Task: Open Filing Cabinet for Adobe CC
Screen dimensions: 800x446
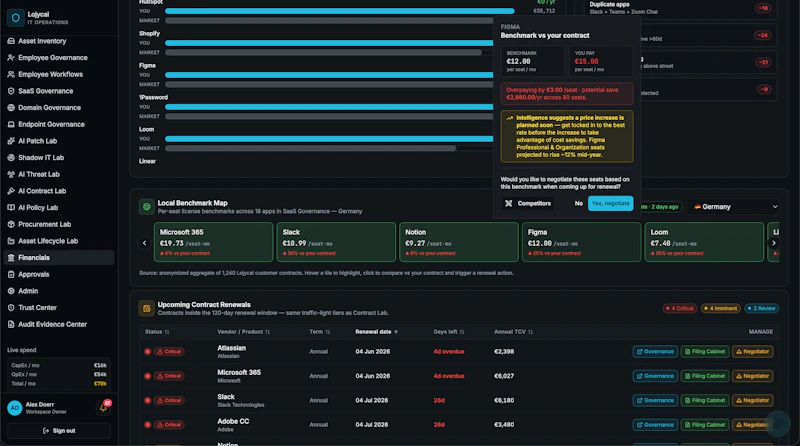Action: (x=705, y=425)
